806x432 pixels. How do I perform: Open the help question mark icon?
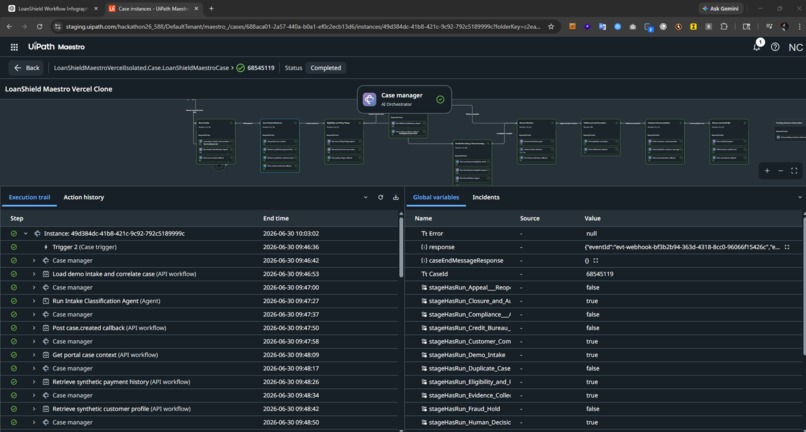tap(775, 47)
